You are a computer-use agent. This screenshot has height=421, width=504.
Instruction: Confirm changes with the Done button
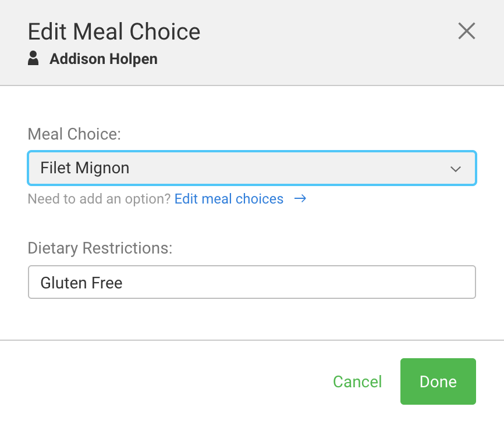click(438, 381)
